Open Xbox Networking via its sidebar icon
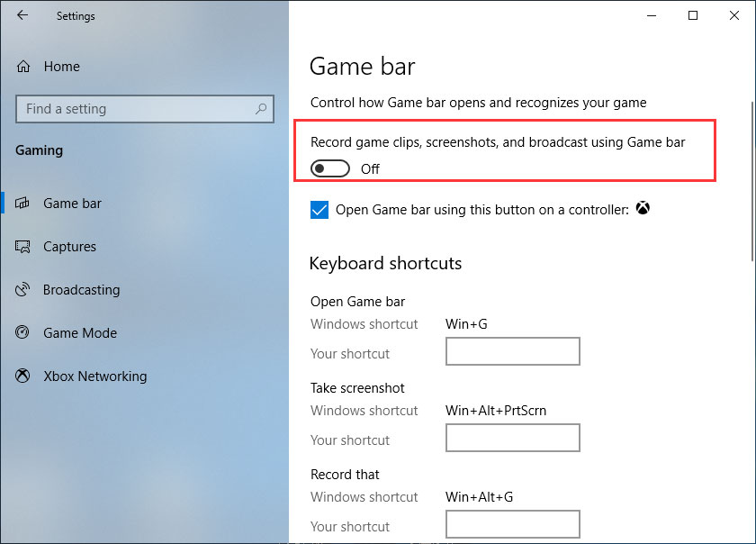756x544 pixels. (x=23, y=376)
